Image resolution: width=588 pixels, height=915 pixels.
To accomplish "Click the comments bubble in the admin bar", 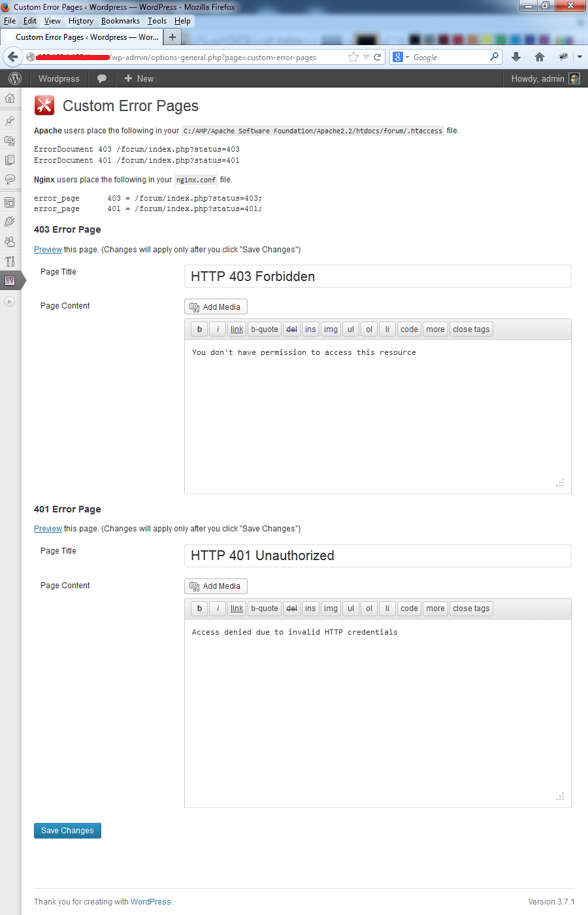I will [102, 78].
